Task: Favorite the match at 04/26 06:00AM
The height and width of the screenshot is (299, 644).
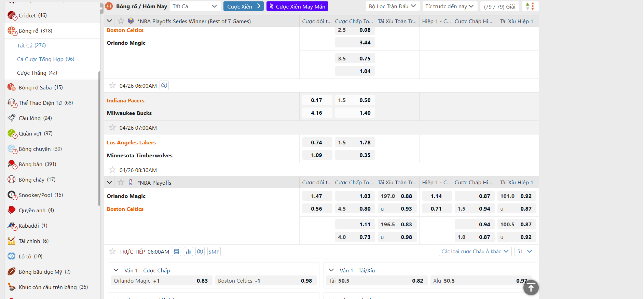Action: pos(112,86)
